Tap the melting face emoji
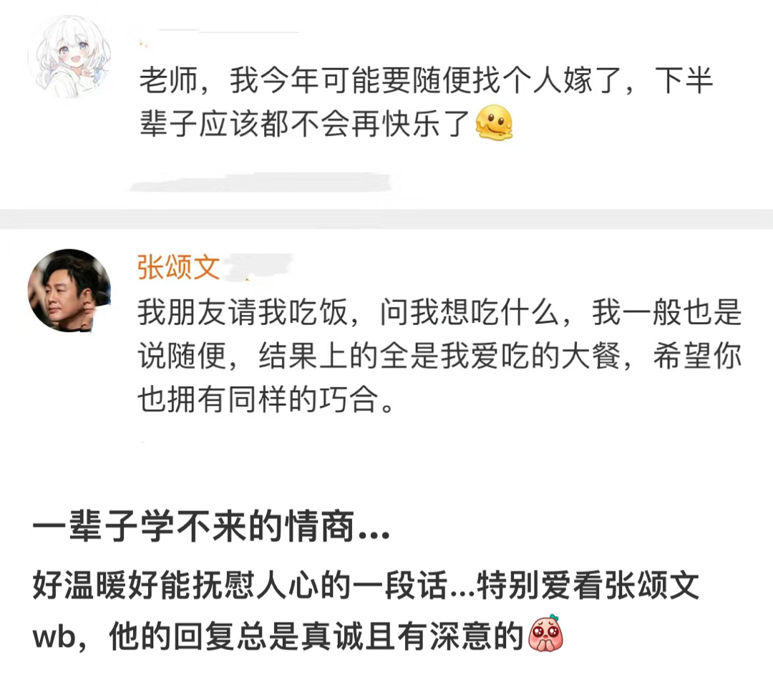Image resolution: width=773 pixels, height=700 pixels. coord(494,122)
